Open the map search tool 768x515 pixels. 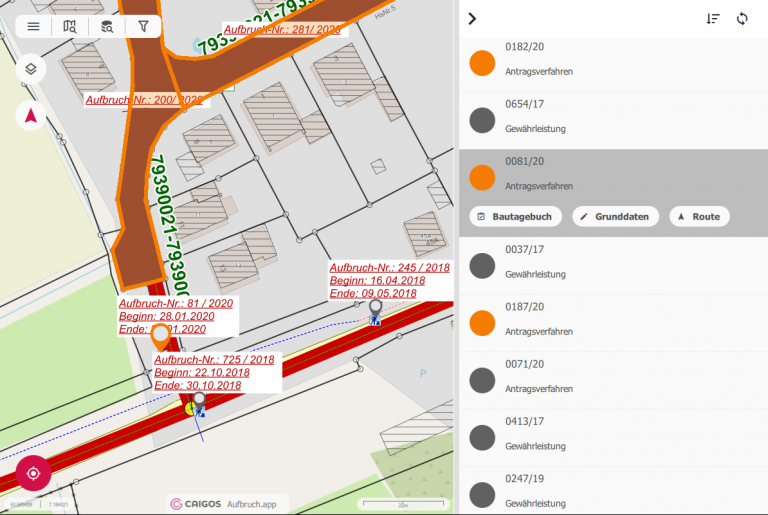click(70, 26)
